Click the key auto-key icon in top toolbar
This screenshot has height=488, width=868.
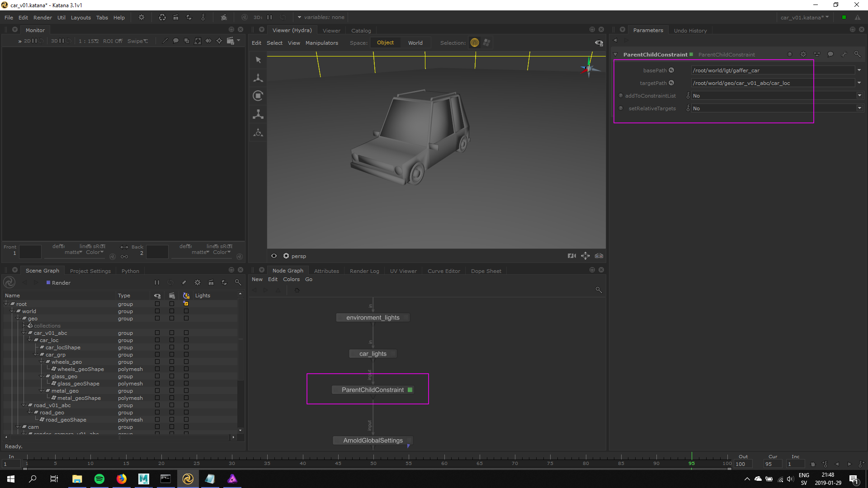point(203,17)
